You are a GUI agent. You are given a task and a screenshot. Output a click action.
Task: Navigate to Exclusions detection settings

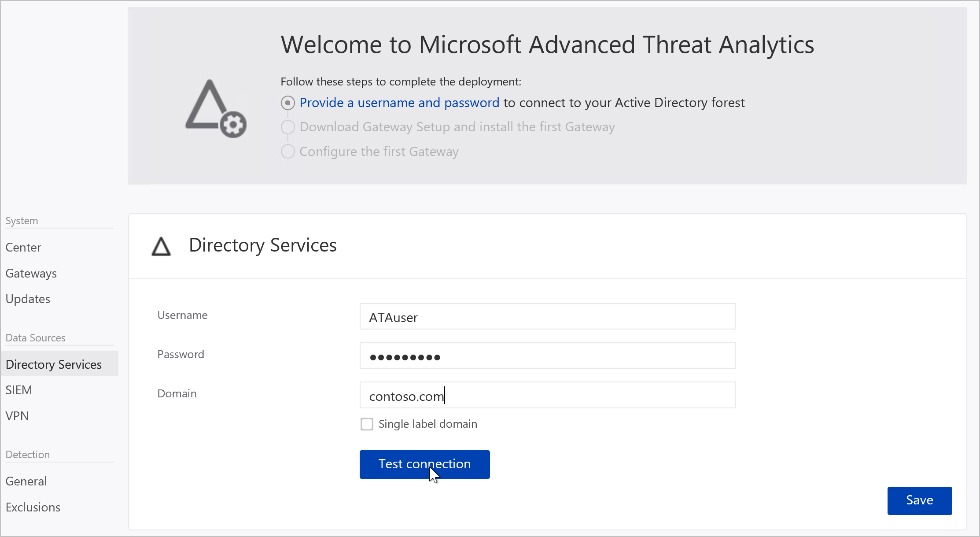tap(34, 507)
